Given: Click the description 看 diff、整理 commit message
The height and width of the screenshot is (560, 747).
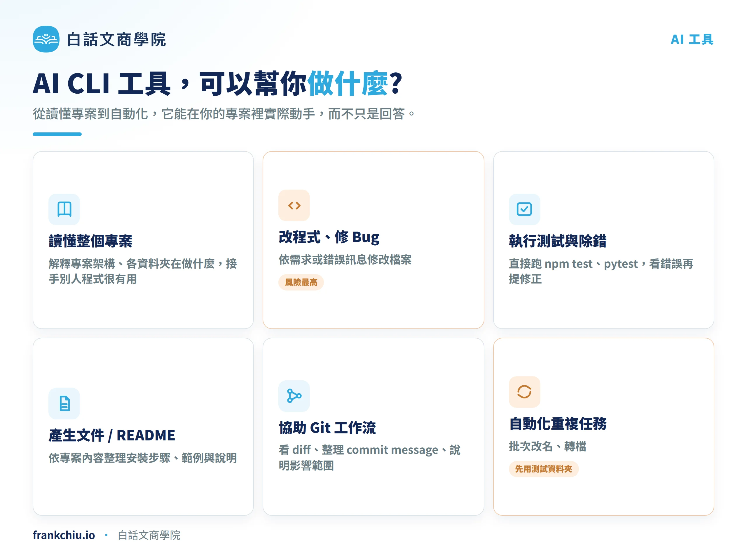Looking at the screenshot, I should pos(369,458).
